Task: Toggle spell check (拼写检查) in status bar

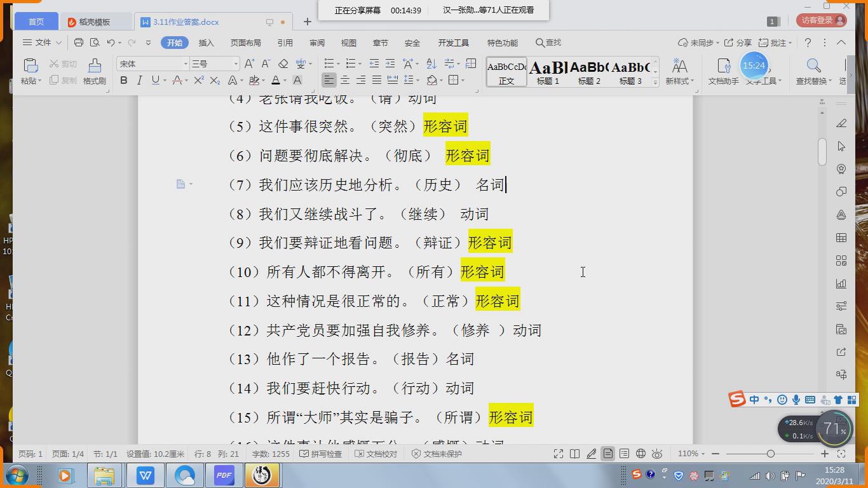Action: click(321, 454)
